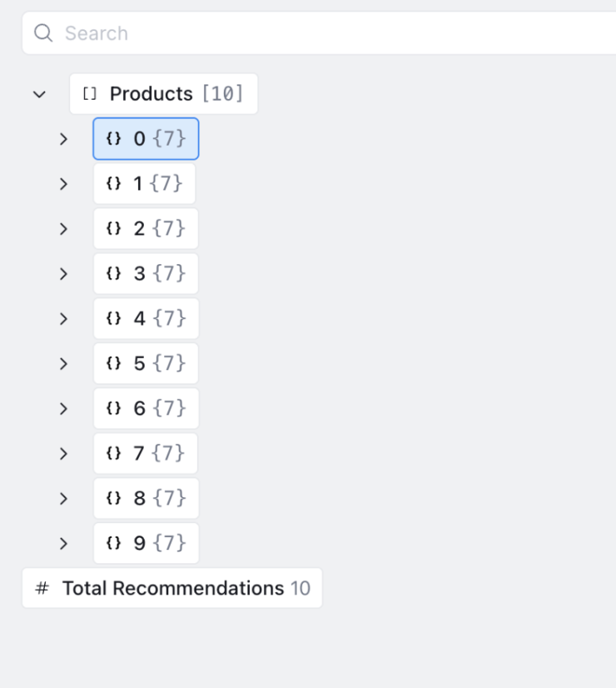
Task: Expand item 8 with its chevron
Action: [63, 498]
